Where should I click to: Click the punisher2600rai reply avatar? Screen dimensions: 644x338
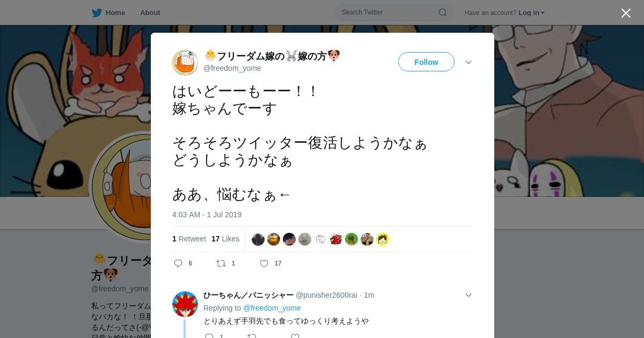point(185,304)
